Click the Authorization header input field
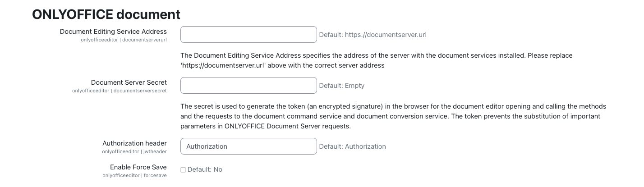Screen dimensions: 644x187 [248, 146]
